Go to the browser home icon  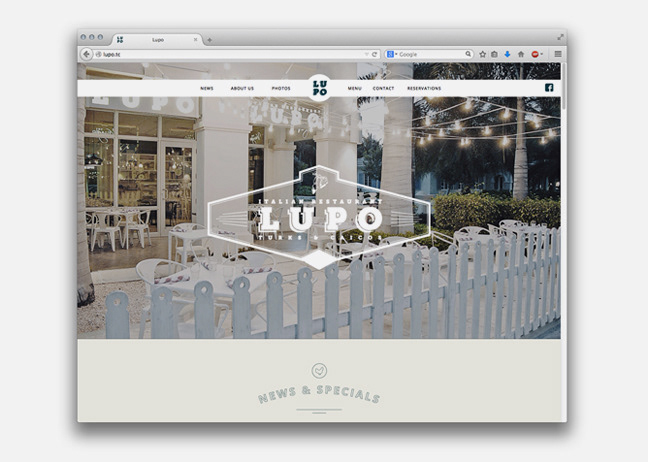521,54
